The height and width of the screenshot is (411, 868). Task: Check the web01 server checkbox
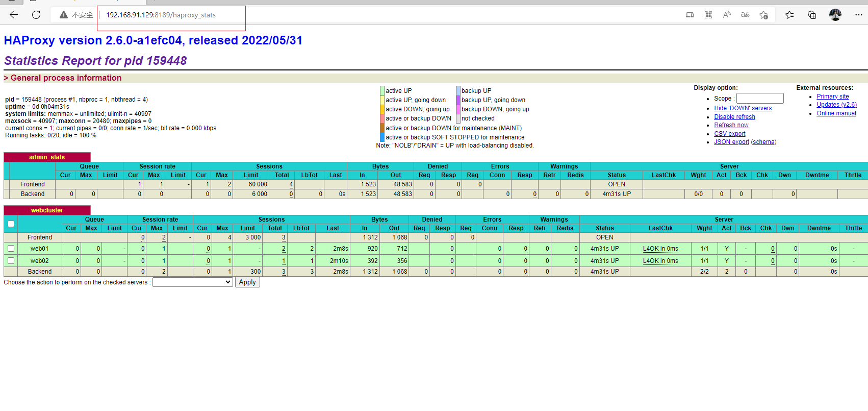coord(11,249)
